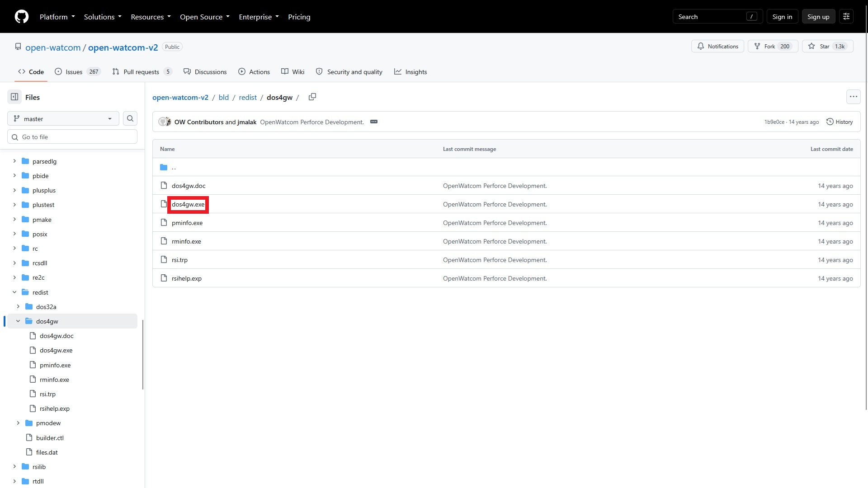View commit History
Screen dimensions: 868x488
(x=840, y=122)
